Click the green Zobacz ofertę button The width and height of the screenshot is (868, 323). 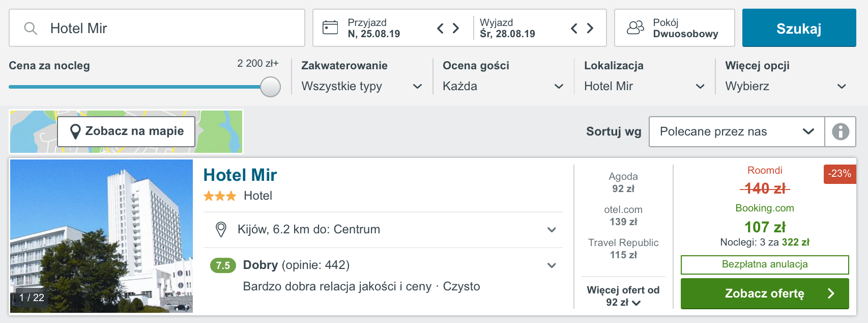coord(765,293)
